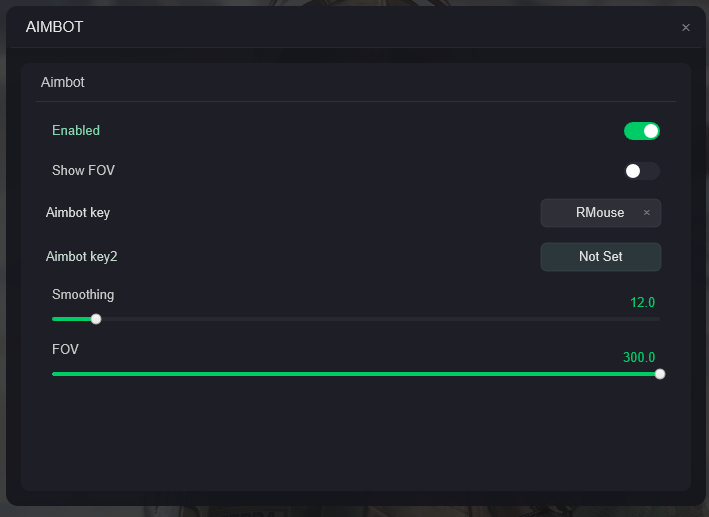
Task: Click the FOV label text
Action: coord(65,350)
